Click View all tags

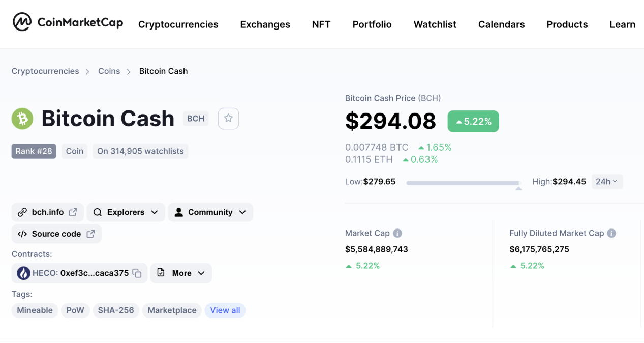pyautogui.click(x=225, y=310)
